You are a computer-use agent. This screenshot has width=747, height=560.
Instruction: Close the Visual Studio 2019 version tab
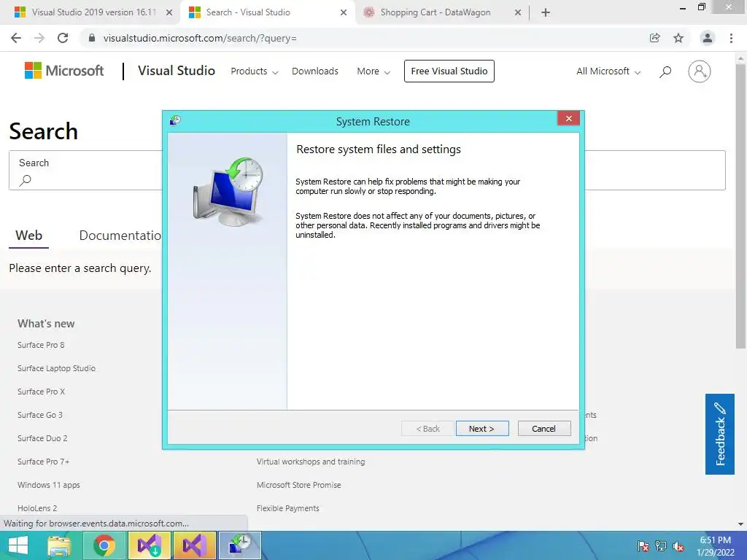(169, 12)
